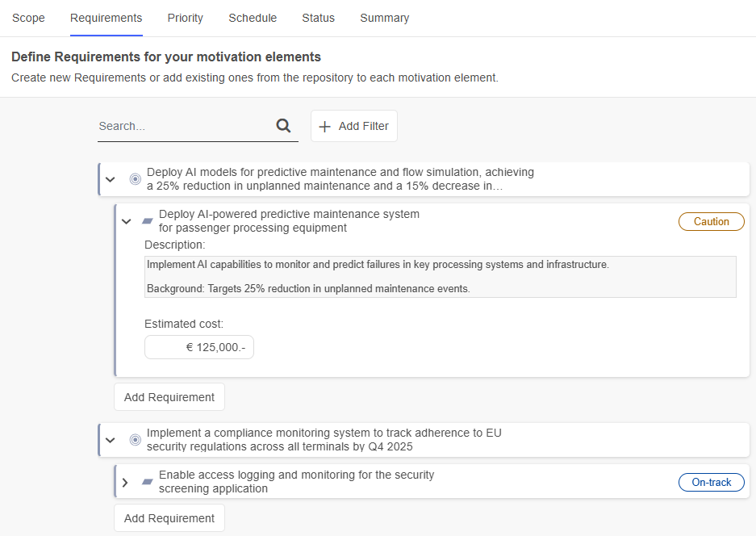Click the Caution status badge
Viewport: 756px width, 536px height.
(x=711, y=222)
